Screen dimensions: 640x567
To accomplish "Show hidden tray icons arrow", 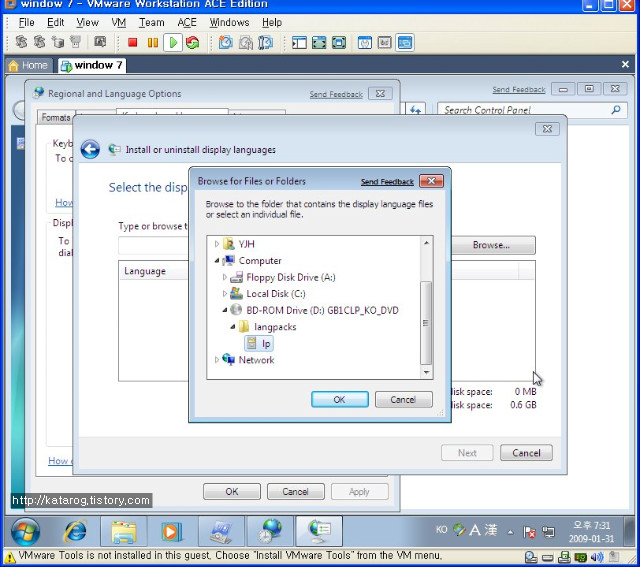I will pos(510,532).
